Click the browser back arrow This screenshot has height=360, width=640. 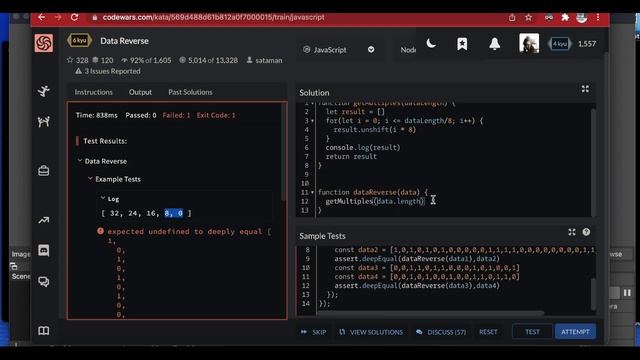(42, 17)
